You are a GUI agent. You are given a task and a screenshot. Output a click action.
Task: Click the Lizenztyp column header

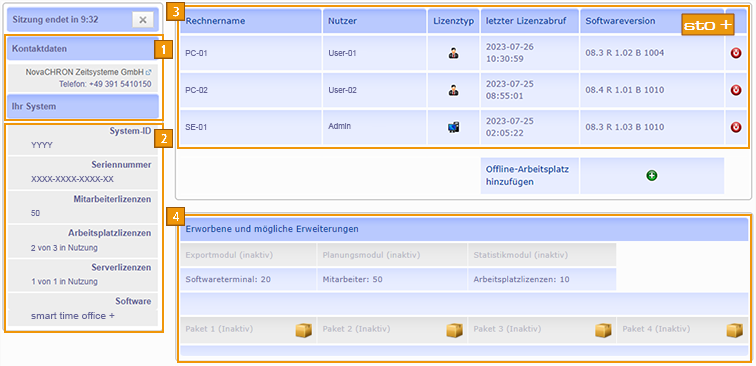pyautogui.click(x=453, y=21)
